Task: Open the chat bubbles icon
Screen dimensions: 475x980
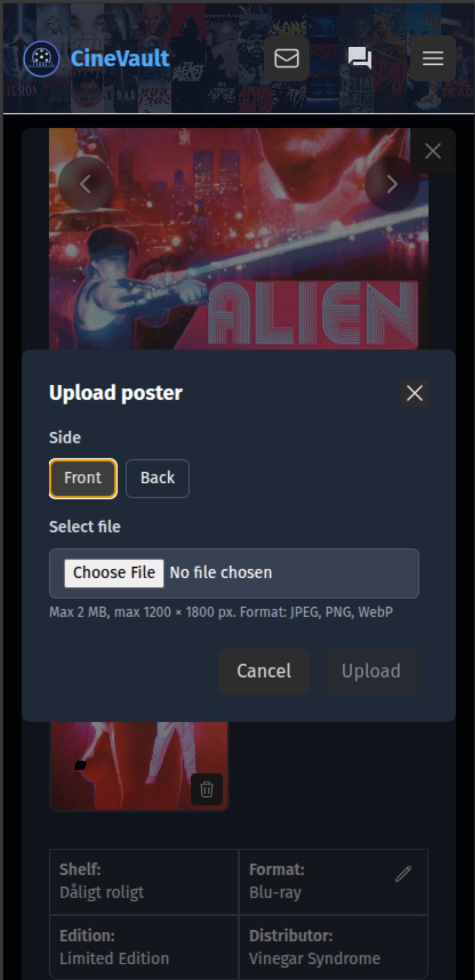Action: [359, 58]
